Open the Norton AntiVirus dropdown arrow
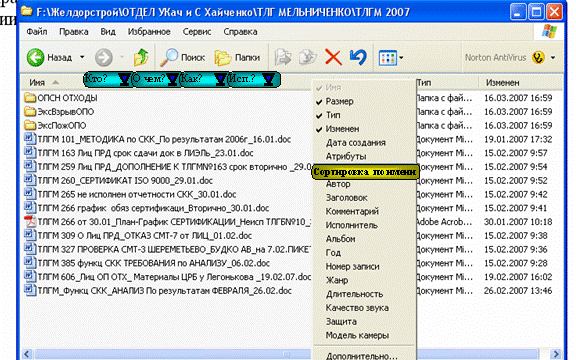576x360 pixels. [x=553, y=58]
